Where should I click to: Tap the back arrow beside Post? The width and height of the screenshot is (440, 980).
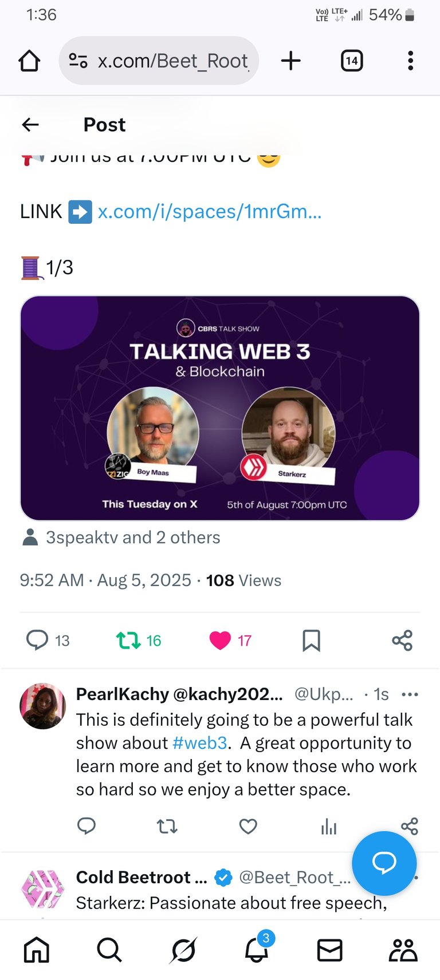coord(30,124)
